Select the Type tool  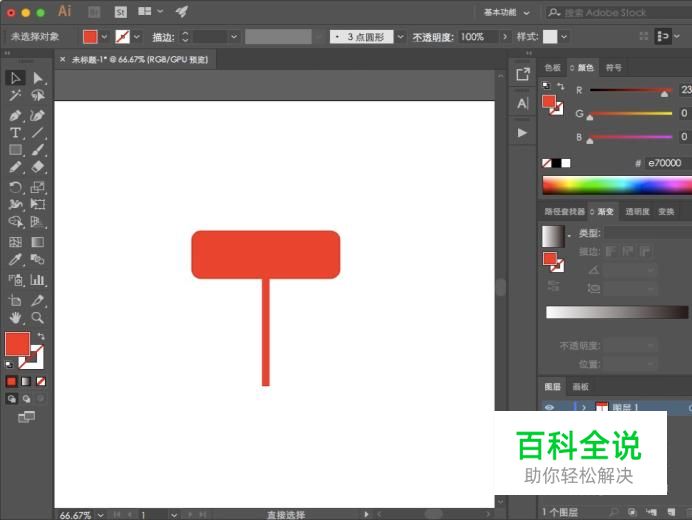[x=15, y=133]
